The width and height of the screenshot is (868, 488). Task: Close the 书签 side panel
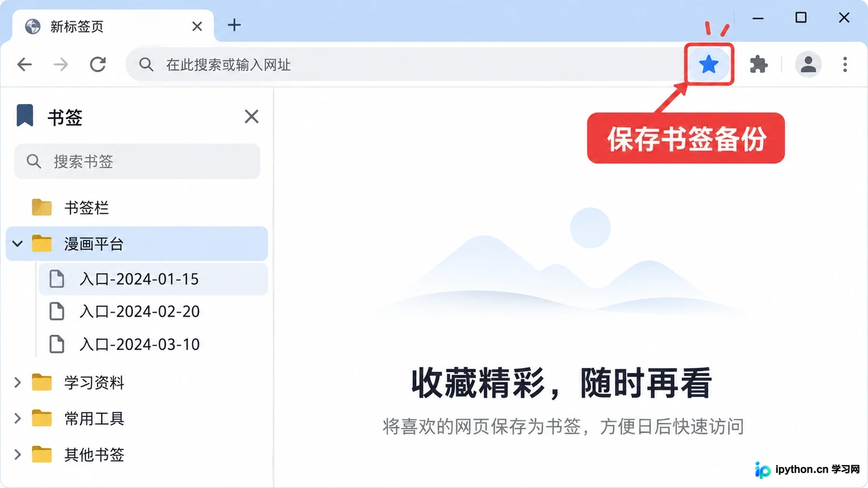[251, 116]
